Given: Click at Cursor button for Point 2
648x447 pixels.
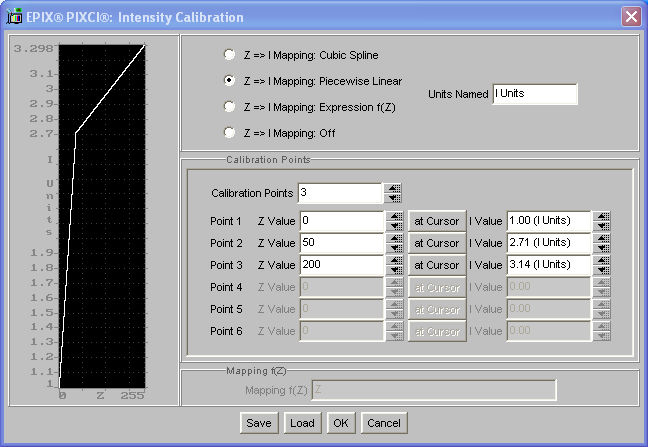Looking at the screenshot, I should tap(437, 243).
